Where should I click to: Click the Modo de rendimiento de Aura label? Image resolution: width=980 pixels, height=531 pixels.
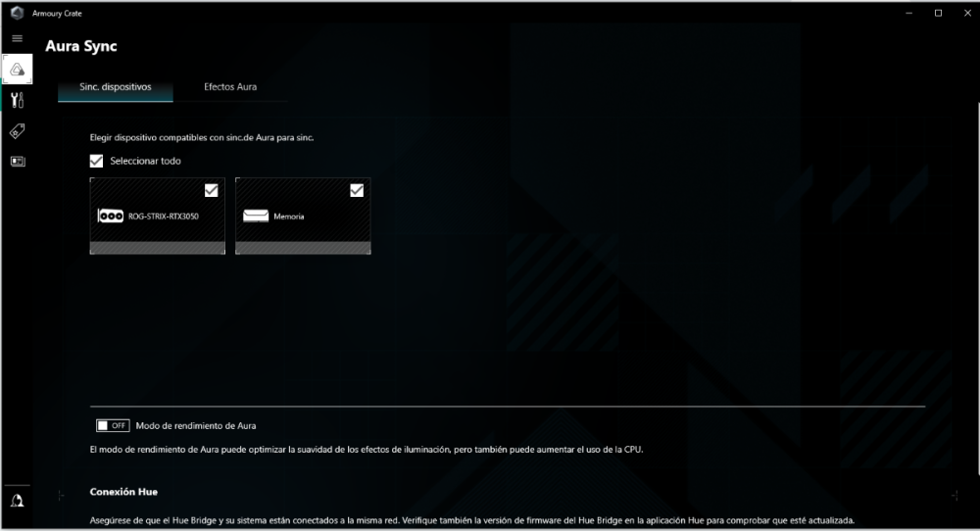196,426
